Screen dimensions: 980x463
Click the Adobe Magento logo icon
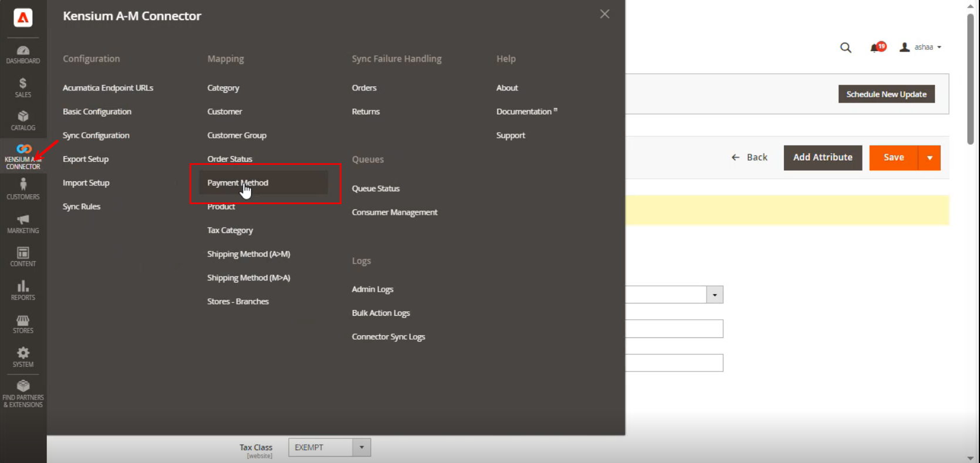pos(23,18)
